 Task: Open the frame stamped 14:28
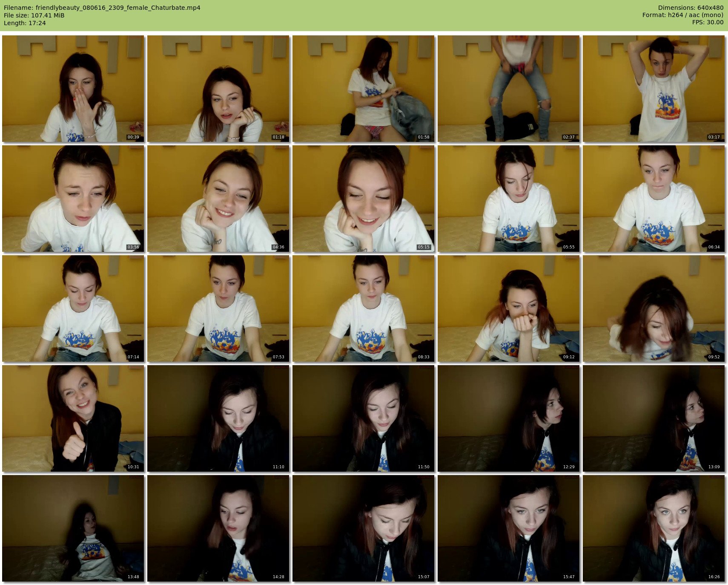pos(218,528)
